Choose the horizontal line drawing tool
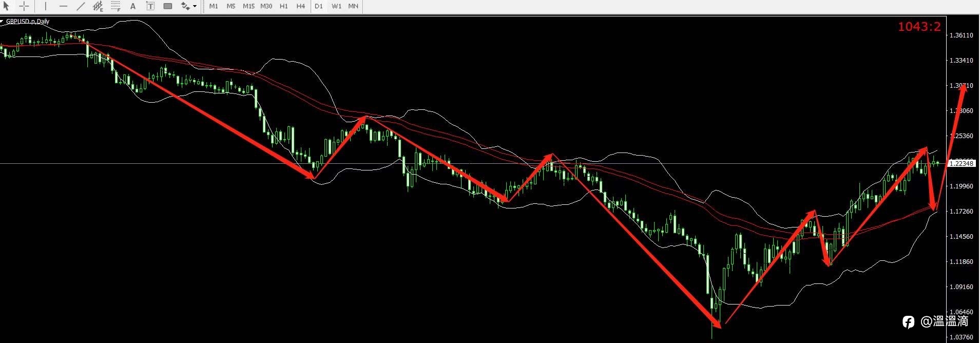The image size is (980, 343). click(x=63, y=6)
